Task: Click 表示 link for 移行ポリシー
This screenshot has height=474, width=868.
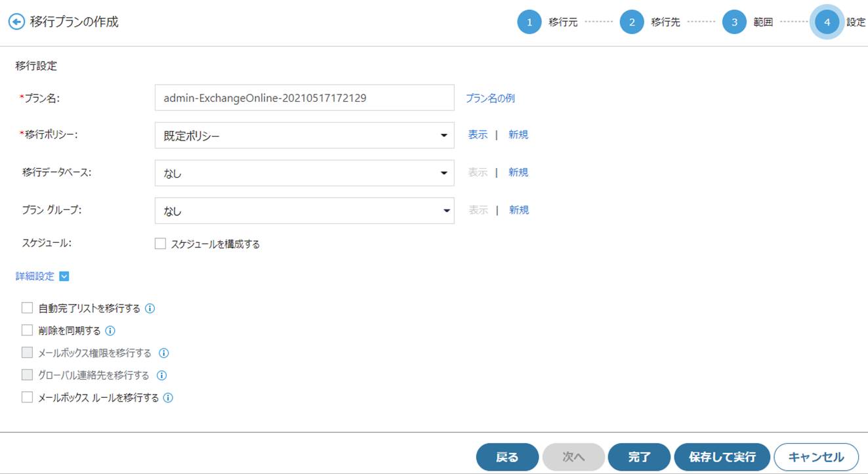Action: click(x=478, y=135)
